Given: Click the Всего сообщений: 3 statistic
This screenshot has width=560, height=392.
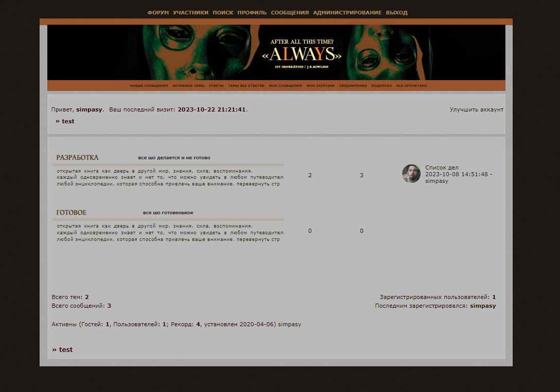Looking at the screenshot, I should [81, 306].
